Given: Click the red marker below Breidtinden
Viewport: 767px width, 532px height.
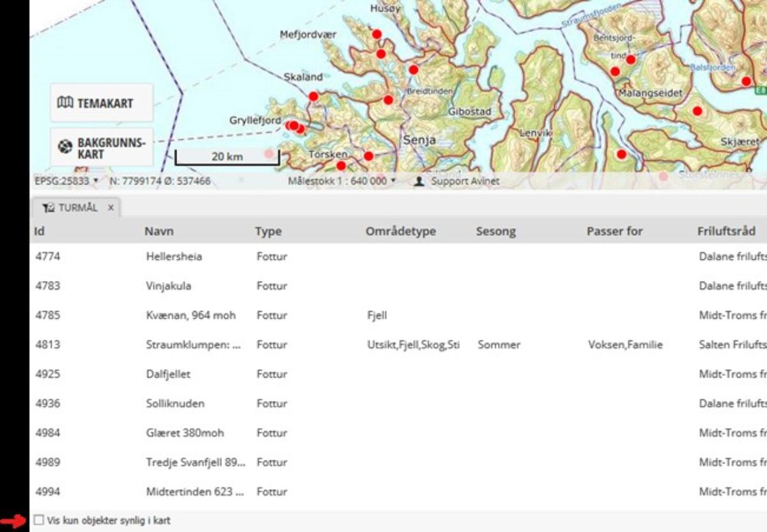Looking at the screenshot, I should (x=388, y=100).
